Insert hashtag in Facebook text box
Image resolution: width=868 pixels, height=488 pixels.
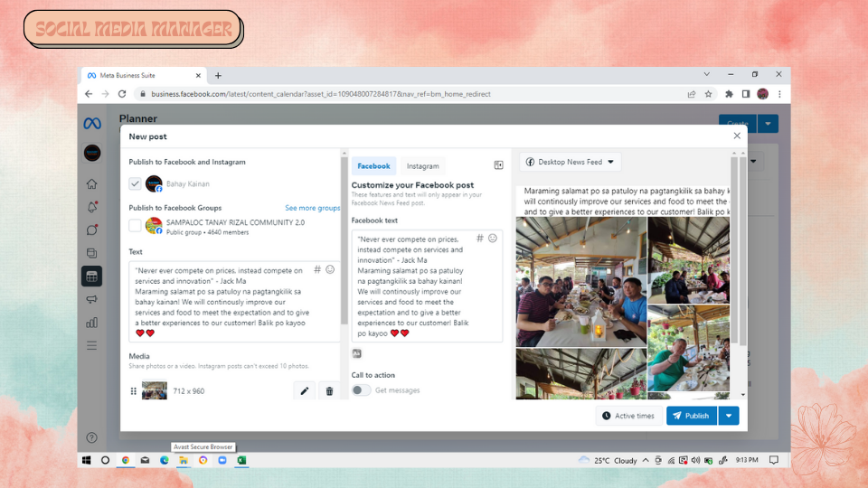[x=480, y=238]
